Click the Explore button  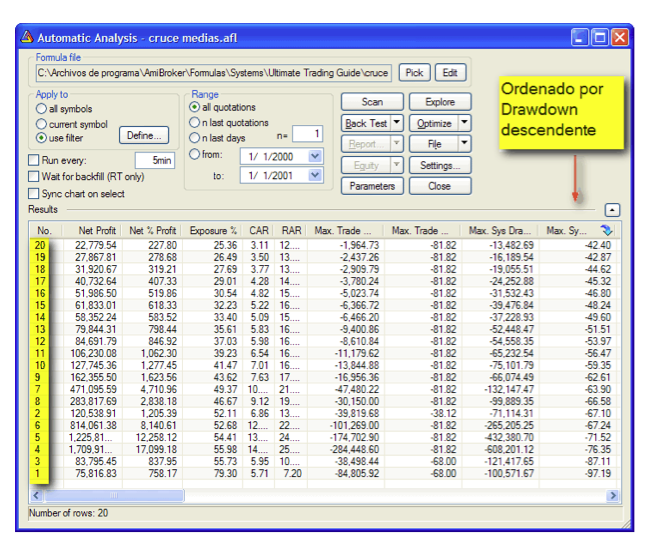440,102
